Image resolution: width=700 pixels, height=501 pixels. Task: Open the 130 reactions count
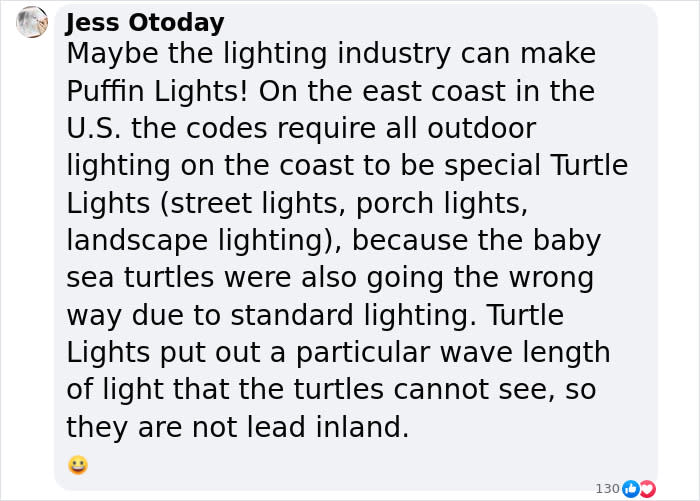608,489
